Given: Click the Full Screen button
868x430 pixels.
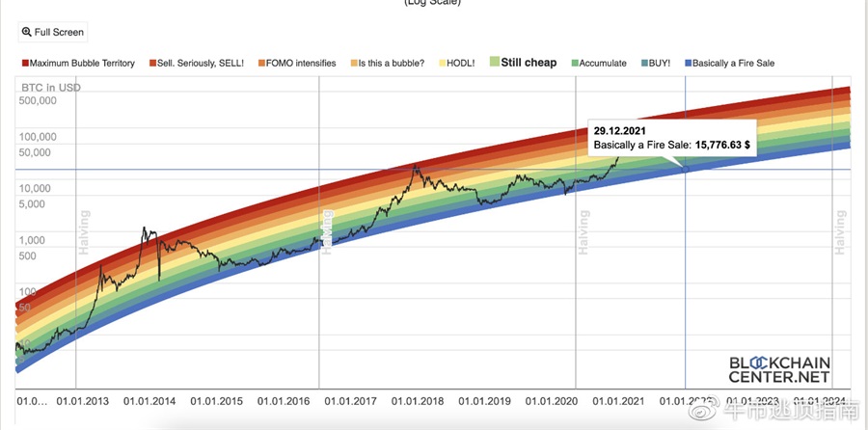Looking at the screenshot, I should coord(54,32).
